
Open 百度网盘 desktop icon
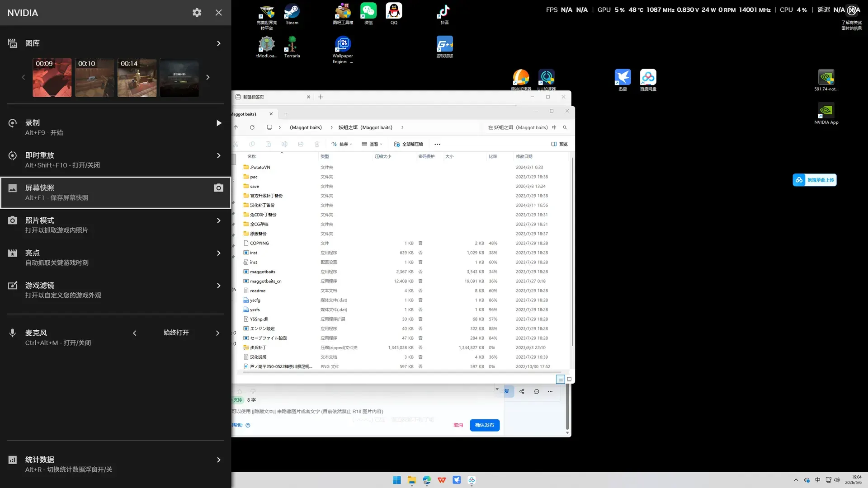648,80
